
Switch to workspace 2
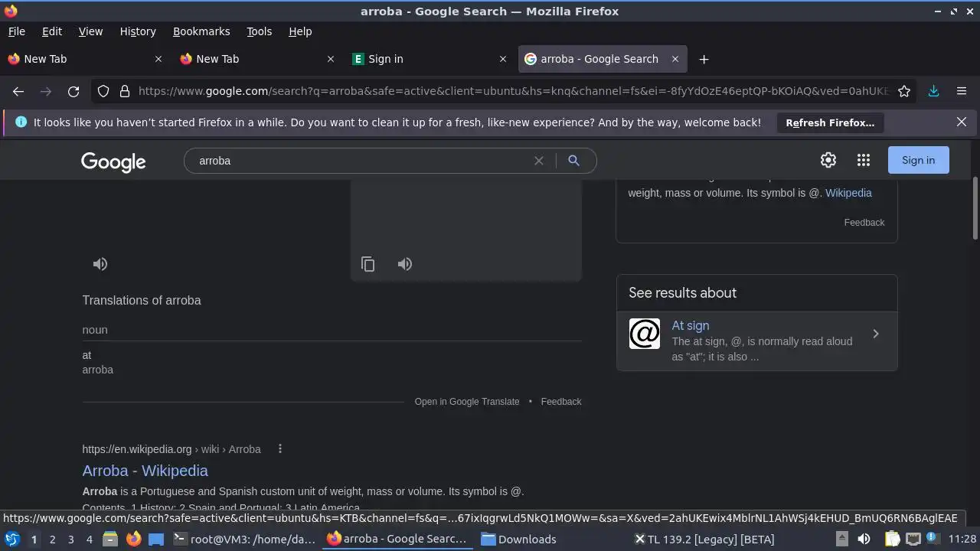(52, 539)
